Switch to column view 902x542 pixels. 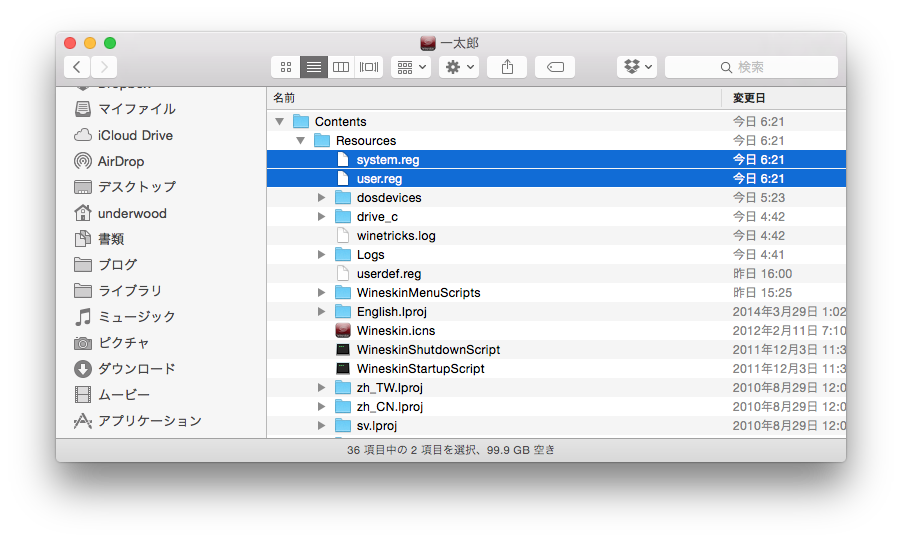(x=341, y=67)
